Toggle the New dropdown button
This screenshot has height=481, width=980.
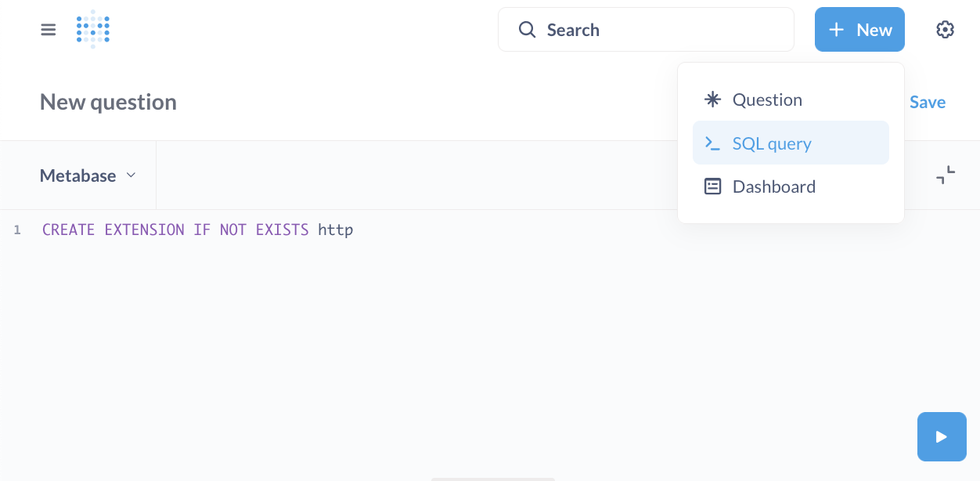[x=859, y=30]
